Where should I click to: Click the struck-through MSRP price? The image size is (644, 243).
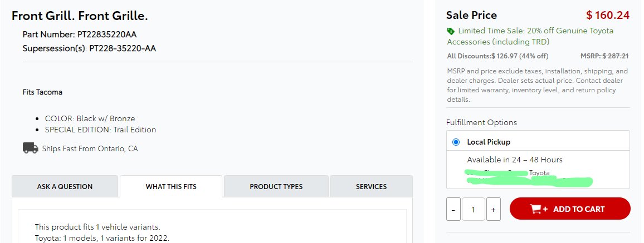(x=604, y=56)
